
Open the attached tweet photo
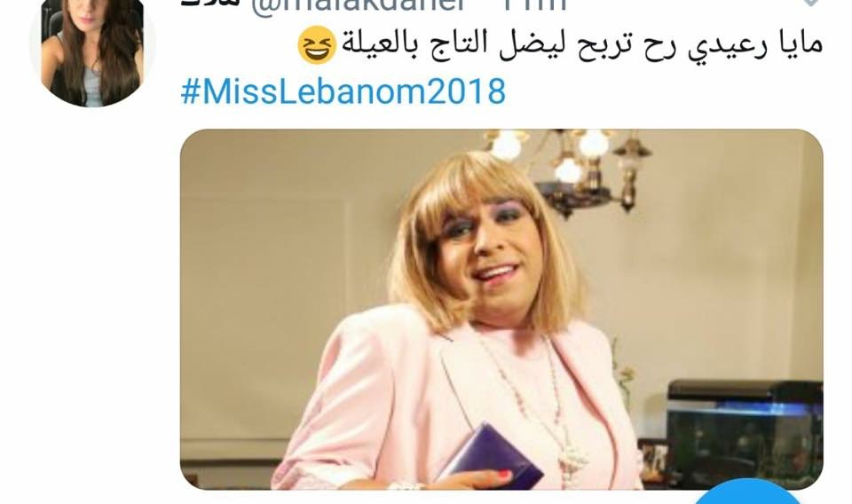(501, 310)
